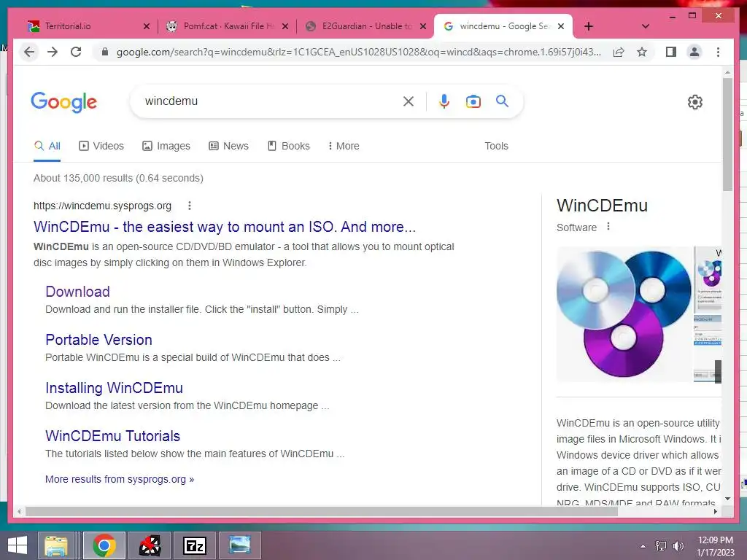Open the WinCDEmu main result link
This screenshot has height=560, width=747.
point(225,227)
